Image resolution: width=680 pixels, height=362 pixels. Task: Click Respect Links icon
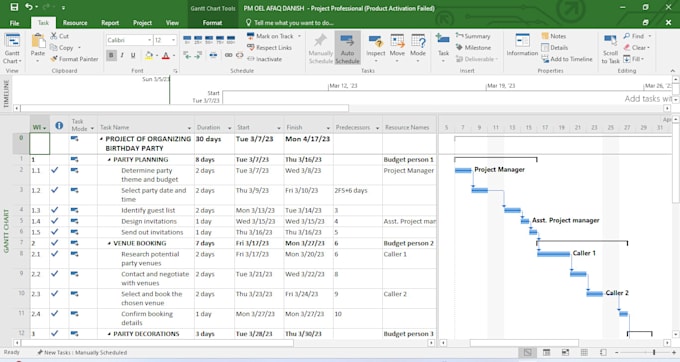click(x=251, y=47)
